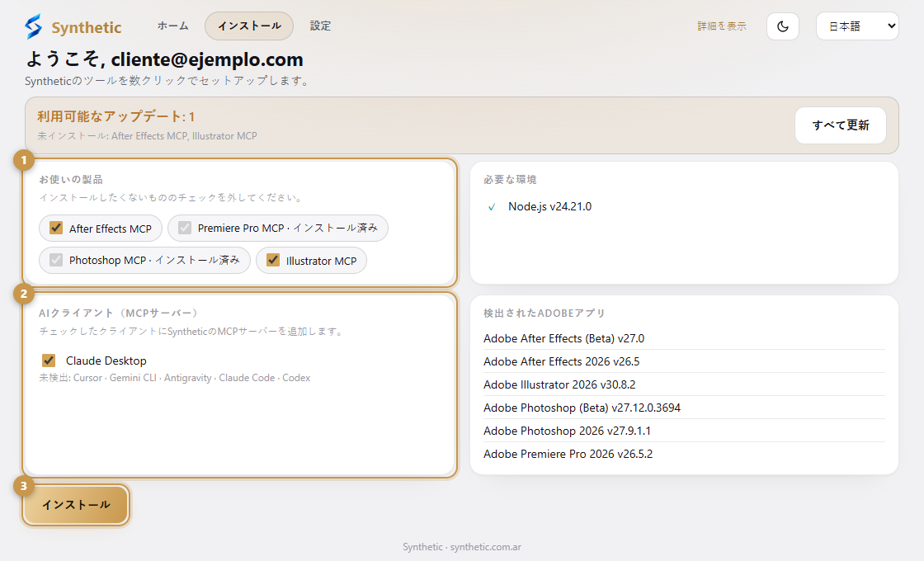Toggle dark mode moon icon
924x561 pixels.
point(783,26)
